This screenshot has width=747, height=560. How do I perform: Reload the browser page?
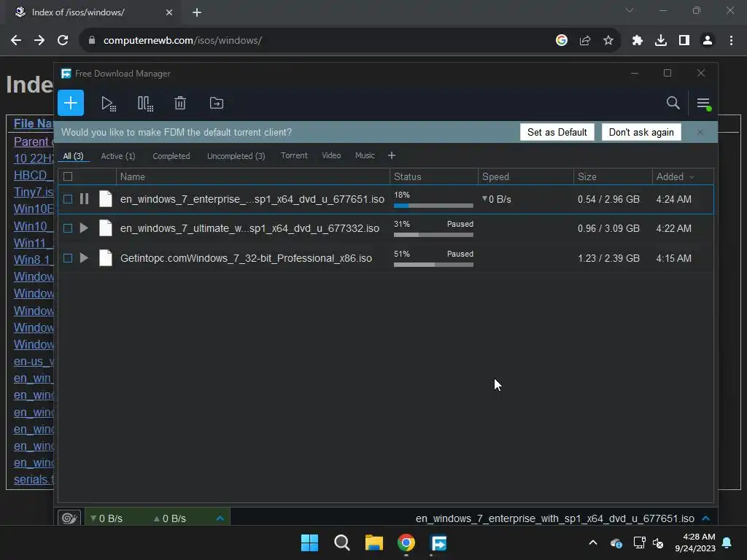tap(63, 41)
